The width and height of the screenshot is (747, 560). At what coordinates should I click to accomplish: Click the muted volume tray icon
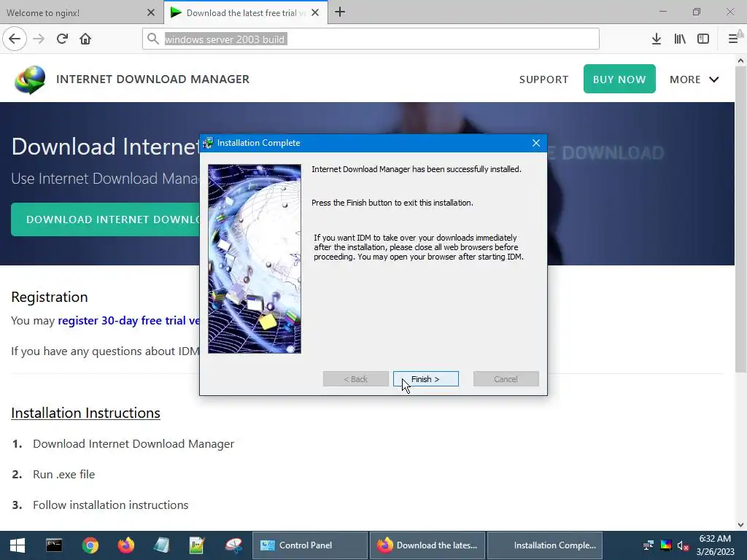[683, 545]
